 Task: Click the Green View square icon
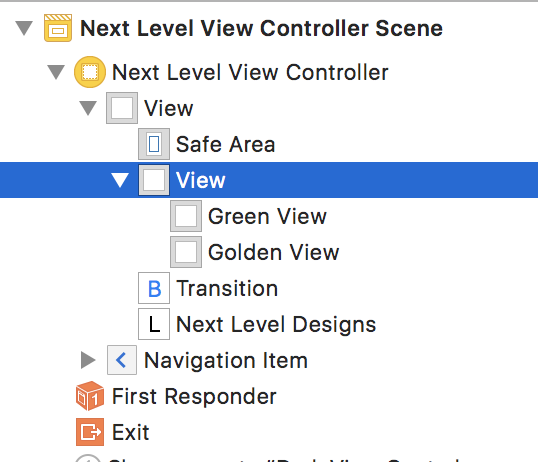(186, 216)
